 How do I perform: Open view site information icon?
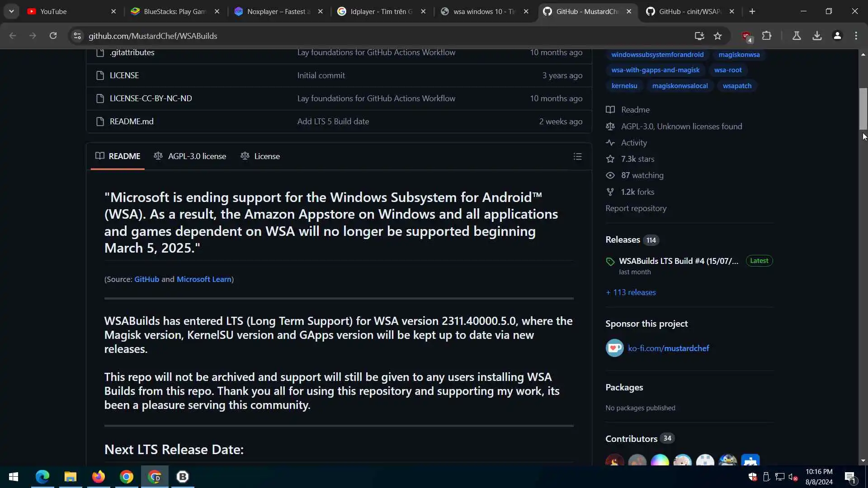click(77, 36)
